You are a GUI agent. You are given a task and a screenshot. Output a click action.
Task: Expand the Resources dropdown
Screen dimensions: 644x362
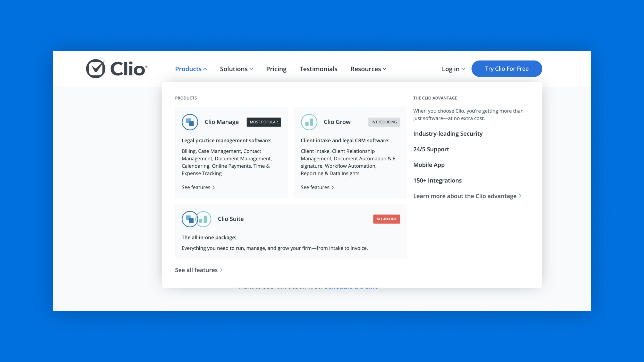[x=368, y=69]
